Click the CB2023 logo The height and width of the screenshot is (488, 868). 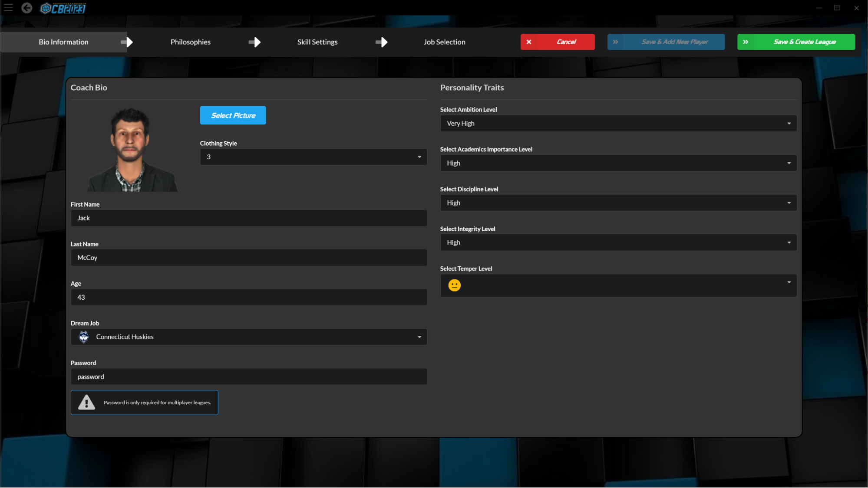point(63,8)
